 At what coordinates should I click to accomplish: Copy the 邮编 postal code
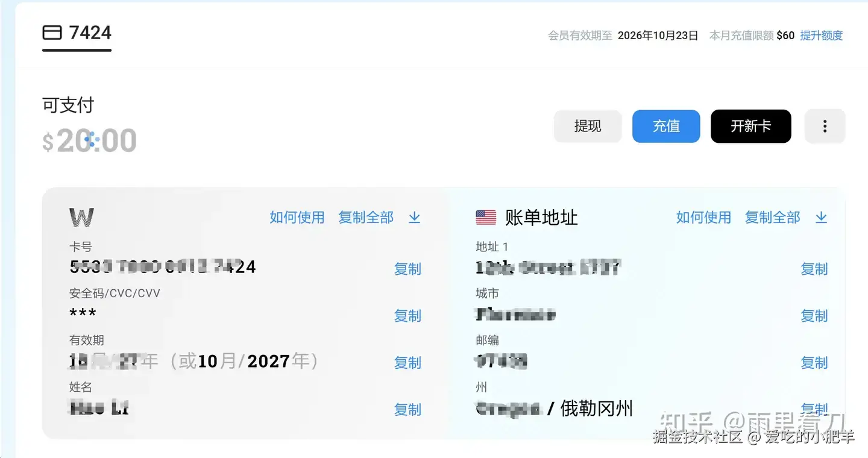click(814, 363)
